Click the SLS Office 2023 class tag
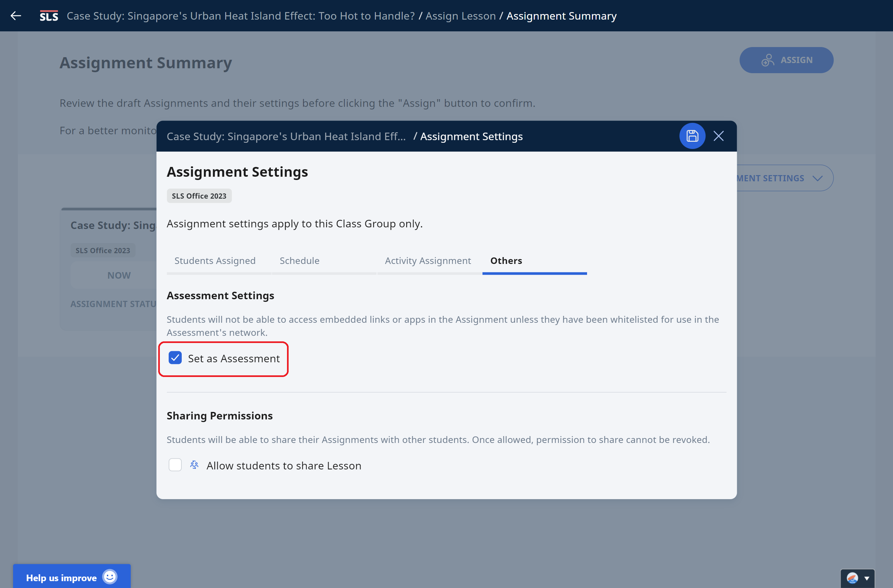 (199, 196)
